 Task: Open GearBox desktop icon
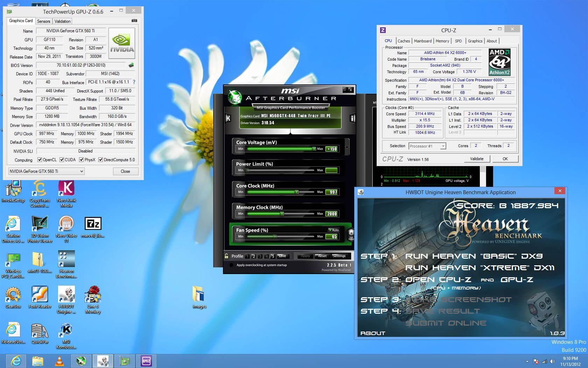pos(13,298)
